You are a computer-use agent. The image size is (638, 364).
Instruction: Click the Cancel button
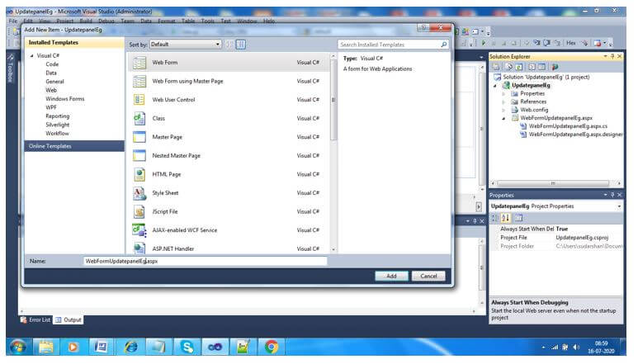pos(428,276)
